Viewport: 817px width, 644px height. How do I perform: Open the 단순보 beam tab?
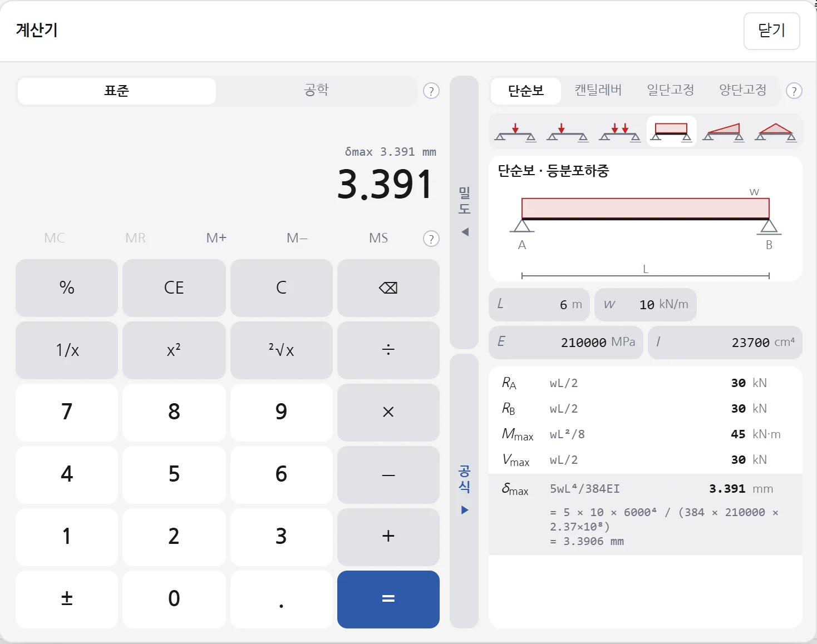click(x=526, y=91)
